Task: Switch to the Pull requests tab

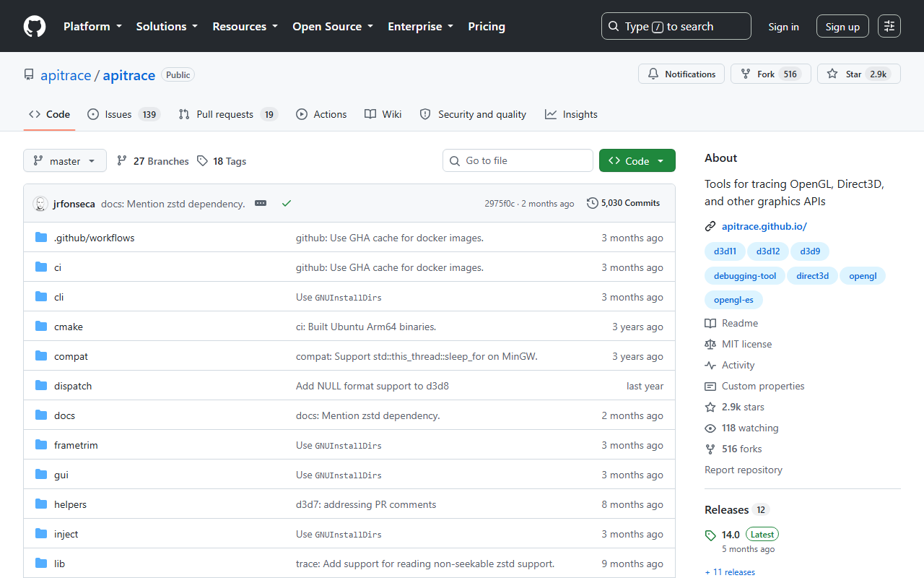Action: (x=228, y=114)
